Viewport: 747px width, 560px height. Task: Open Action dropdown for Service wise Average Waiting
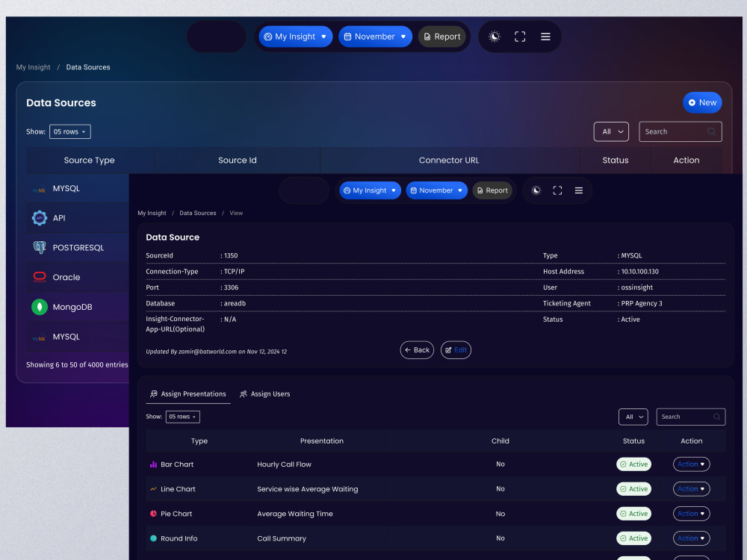[x=691, y=489]
